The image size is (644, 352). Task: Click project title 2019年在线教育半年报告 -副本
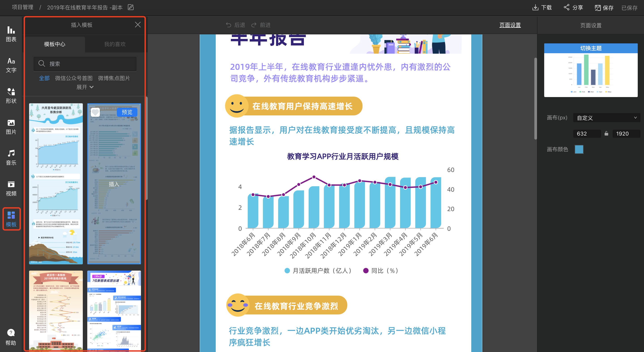coord(85,7)
